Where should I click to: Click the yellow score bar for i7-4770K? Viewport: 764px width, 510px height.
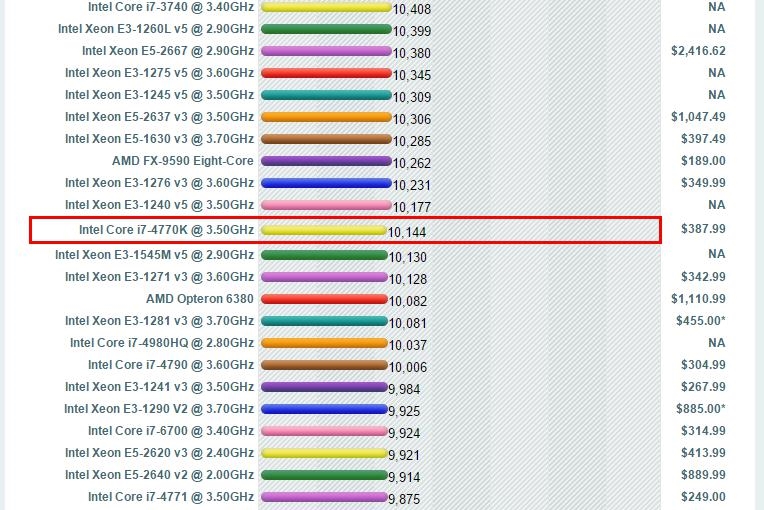click(324, 230)
